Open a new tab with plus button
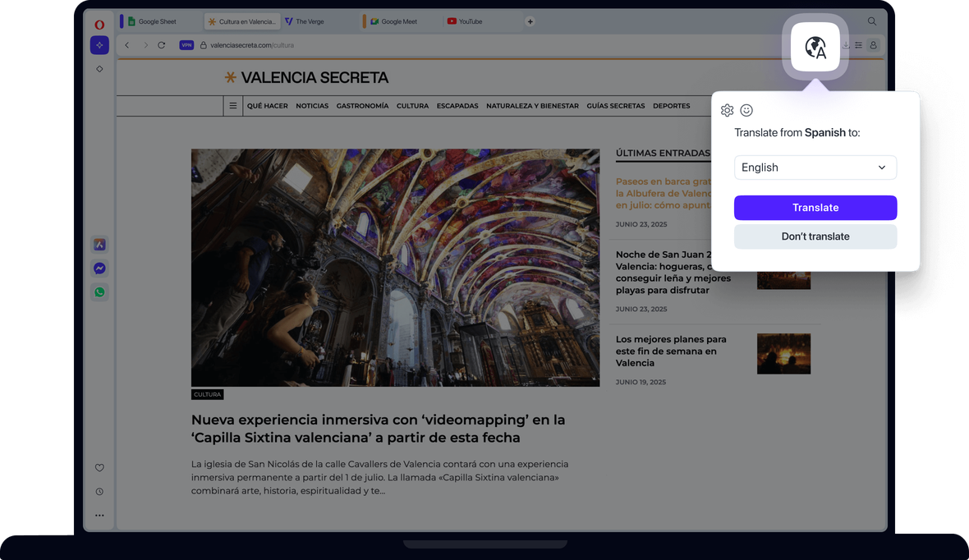This screenshot has width=969, height=560. click(x=530, y=21)
